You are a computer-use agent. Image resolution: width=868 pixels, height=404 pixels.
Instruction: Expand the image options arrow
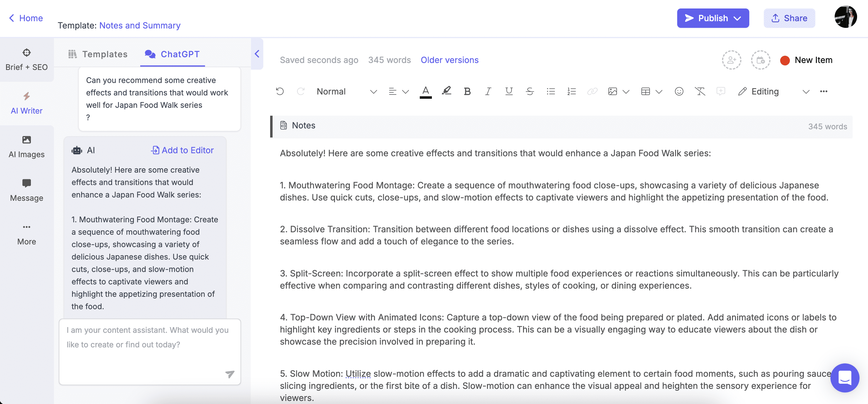[x=626, y=92]
